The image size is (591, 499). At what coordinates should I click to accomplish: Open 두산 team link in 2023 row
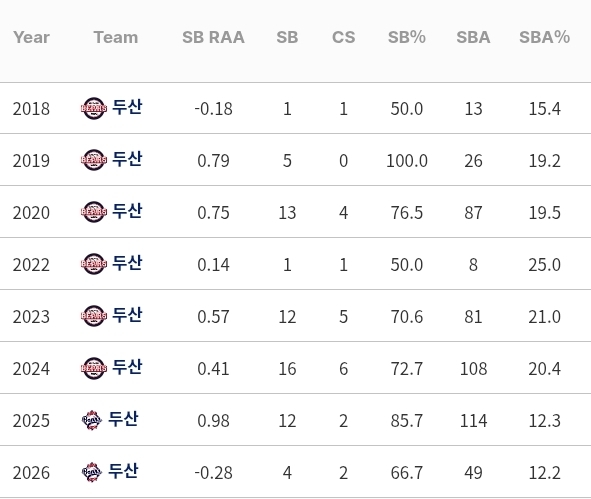click(127, 315)
